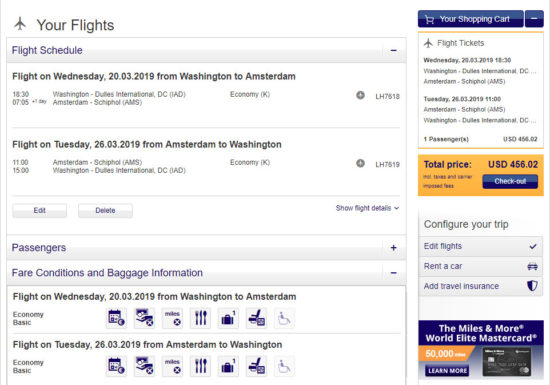Click Learn More on Mastercard banner
Screen dimensions: 550x385
click(x=447, y=371)
